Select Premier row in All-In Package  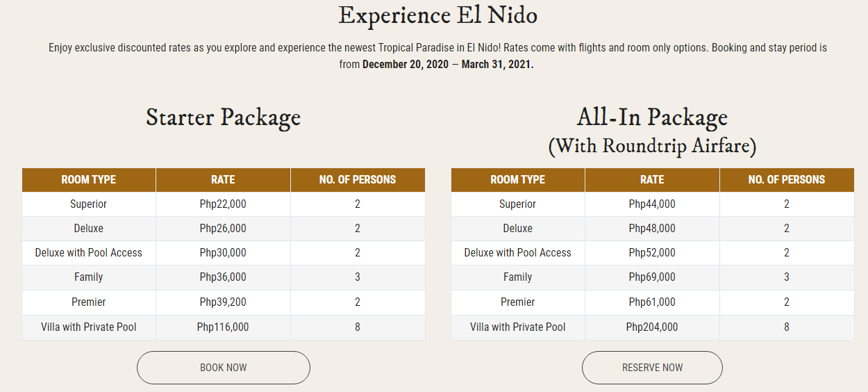517,302
